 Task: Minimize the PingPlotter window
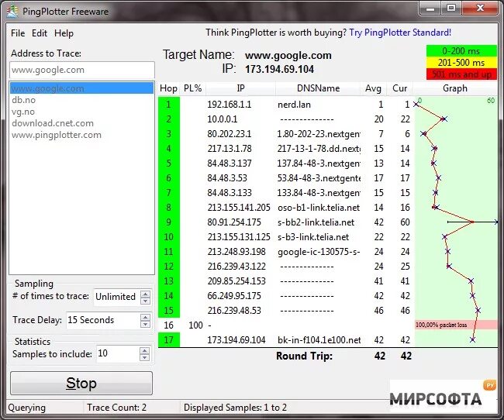(430, 8)
